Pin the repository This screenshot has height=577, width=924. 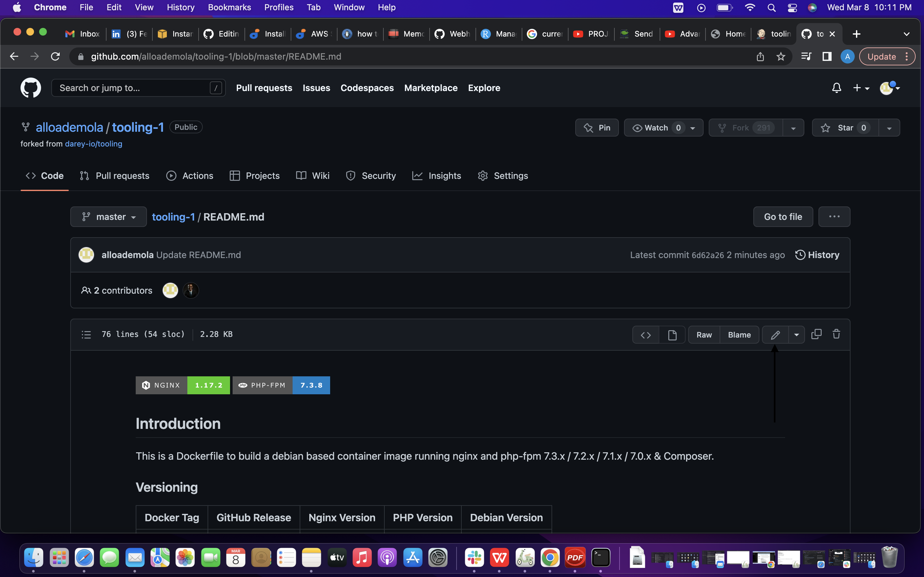pyautogui.click(x=597, y=128)
